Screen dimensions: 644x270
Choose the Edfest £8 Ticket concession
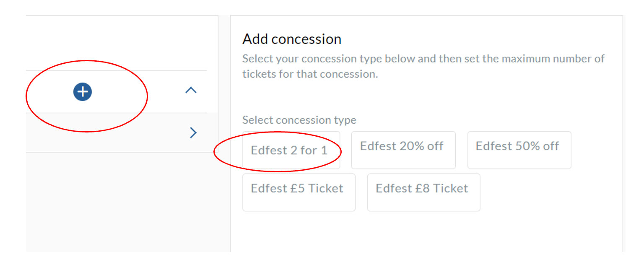tap(423, 192)
